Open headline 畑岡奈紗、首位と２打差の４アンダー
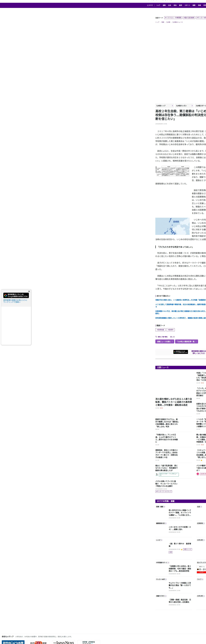 click(167, 454)
